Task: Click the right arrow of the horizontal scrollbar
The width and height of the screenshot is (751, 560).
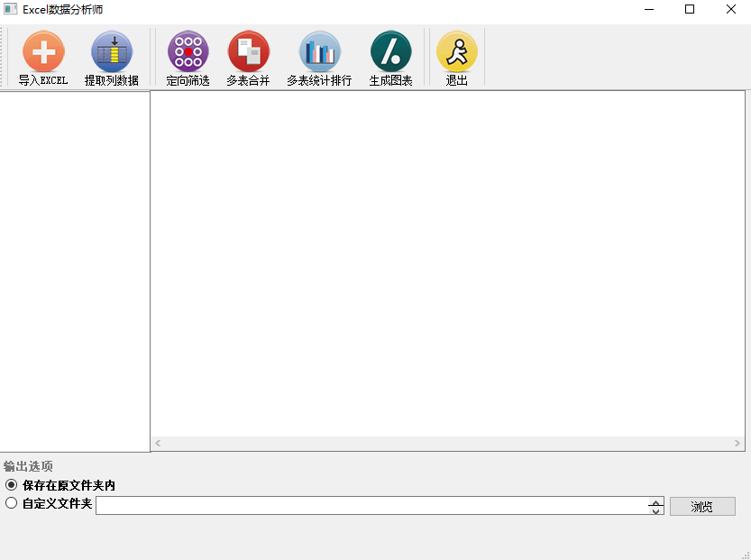Action: pos(737,444)
